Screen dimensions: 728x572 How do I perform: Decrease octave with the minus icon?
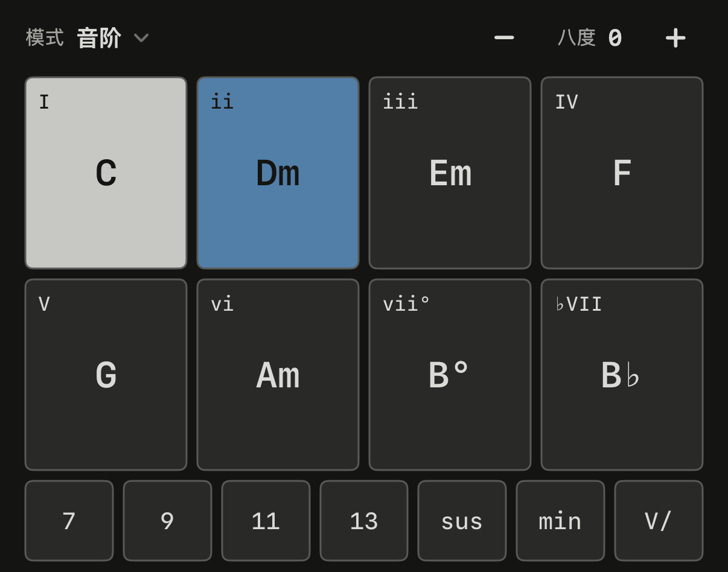pos(504,37)
